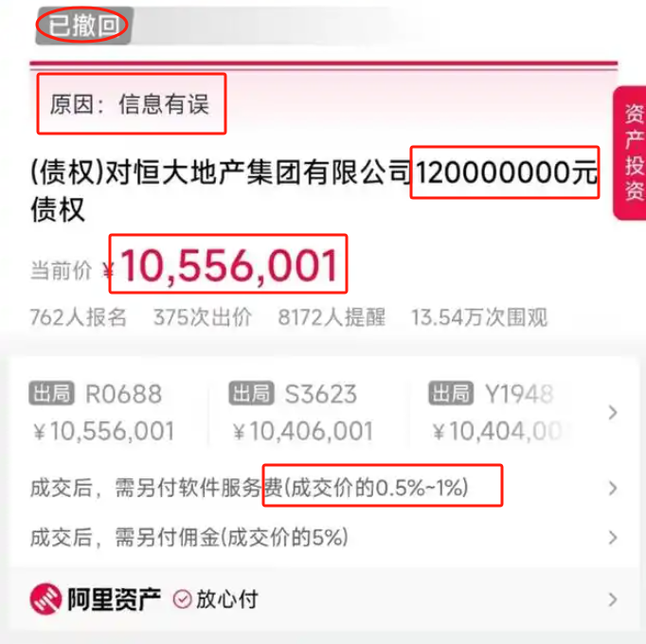Tap the yen symbol before current price

108,271
